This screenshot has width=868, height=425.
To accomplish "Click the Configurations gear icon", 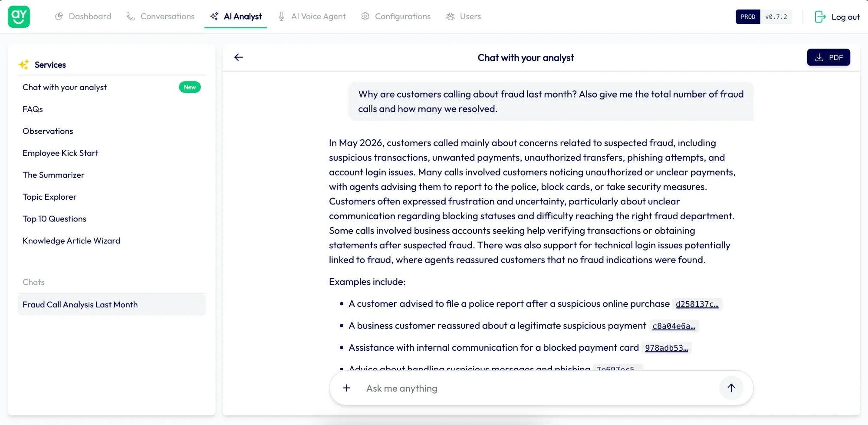I will pyautogui.click(x=365, y=16).
